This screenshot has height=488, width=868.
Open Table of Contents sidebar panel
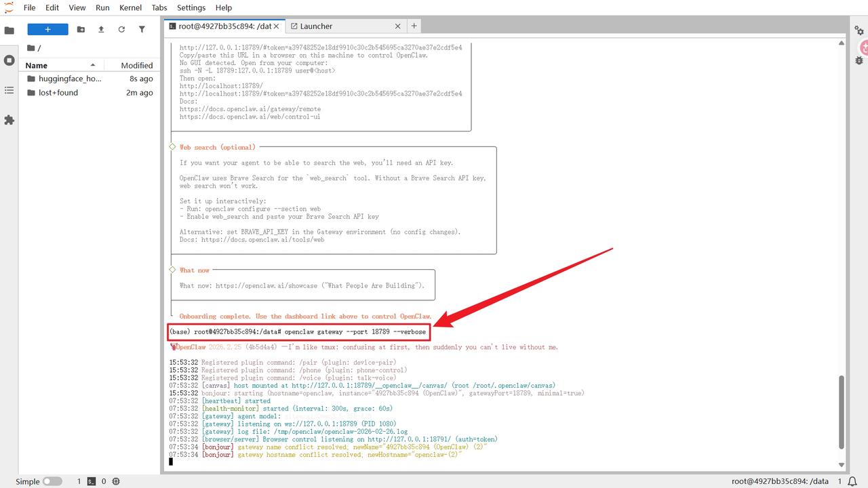(x=9, y=90)
